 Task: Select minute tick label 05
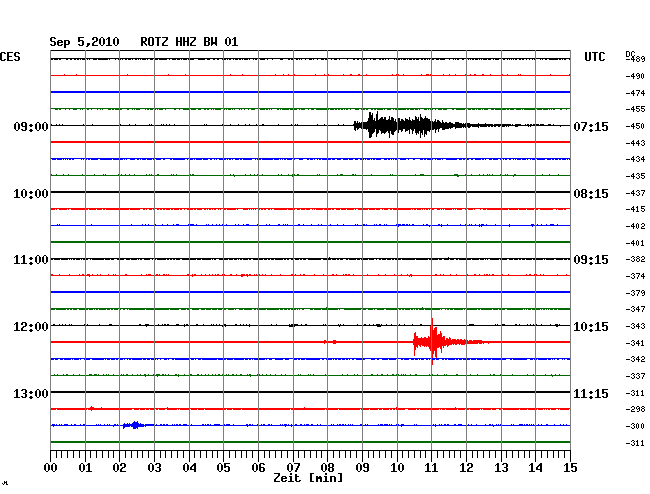(223, 468)
